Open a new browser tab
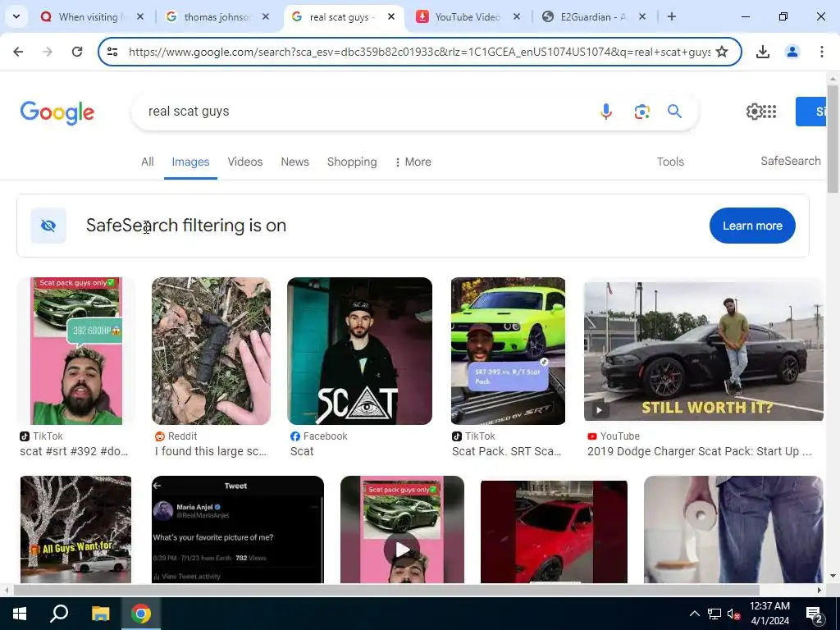Image resolution: width=840 pixels, height=630 pixels. click(671, 17)
